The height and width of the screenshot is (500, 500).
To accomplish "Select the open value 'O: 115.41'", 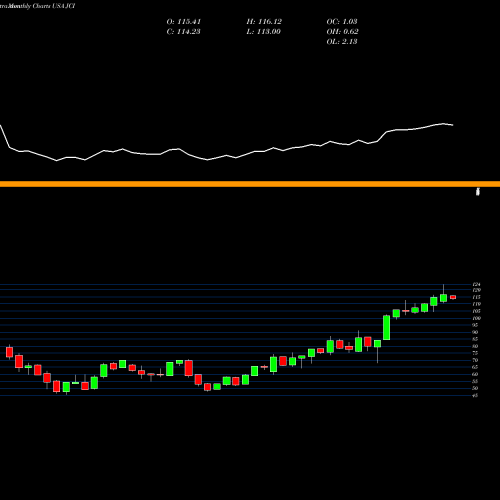I will pos(183,22).
